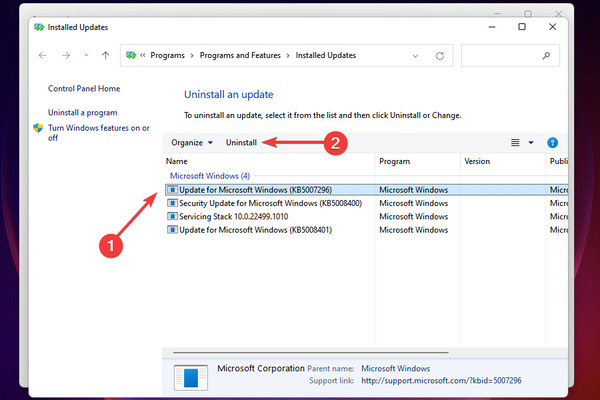The image size is (600, 400).
Task: Open Control Panel Home link
Action: (84, 89)
